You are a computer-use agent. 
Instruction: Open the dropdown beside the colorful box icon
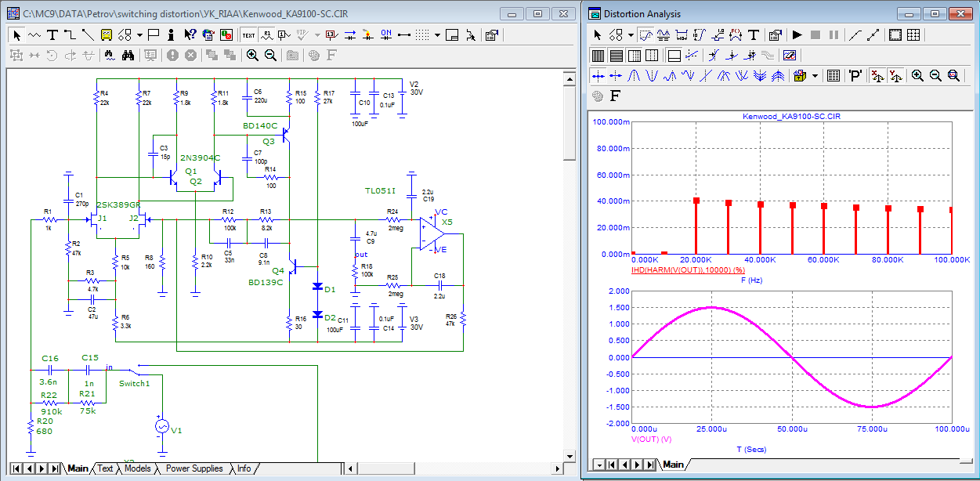(815, 76)
